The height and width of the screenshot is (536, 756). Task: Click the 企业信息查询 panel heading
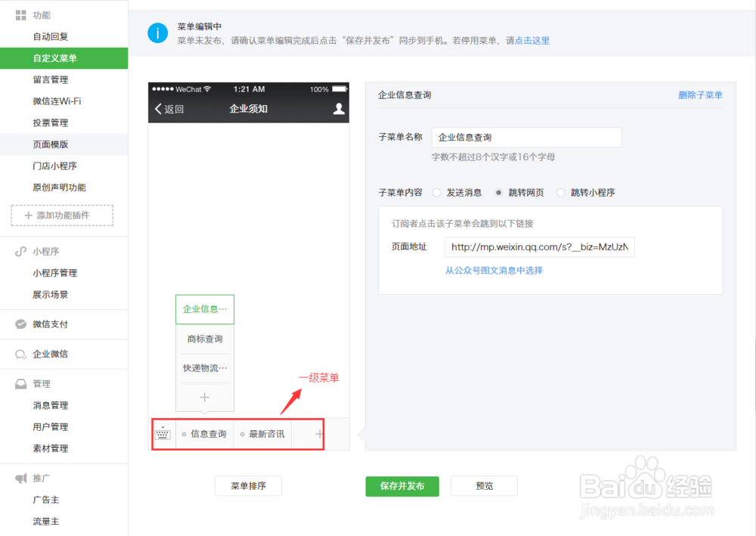pos(404,95)
